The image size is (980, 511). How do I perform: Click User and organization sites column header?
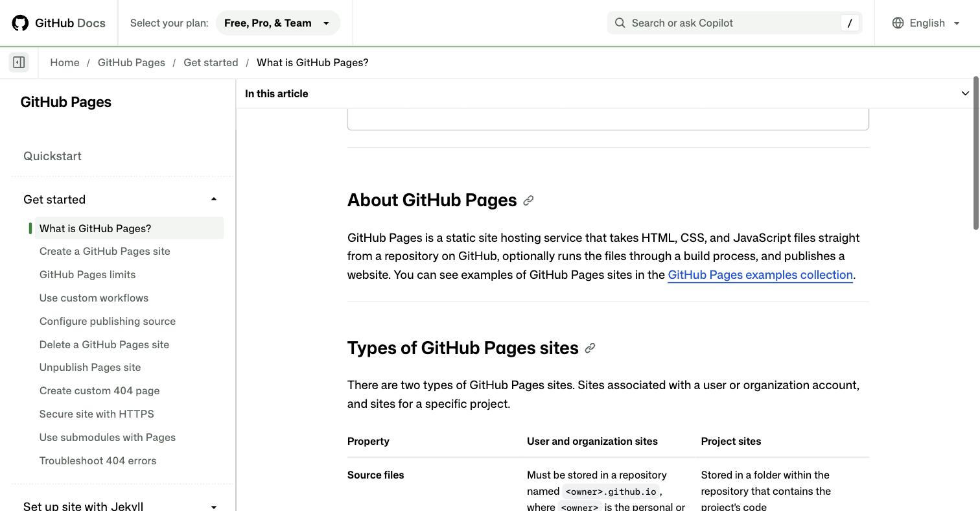[x=592, y=442]
